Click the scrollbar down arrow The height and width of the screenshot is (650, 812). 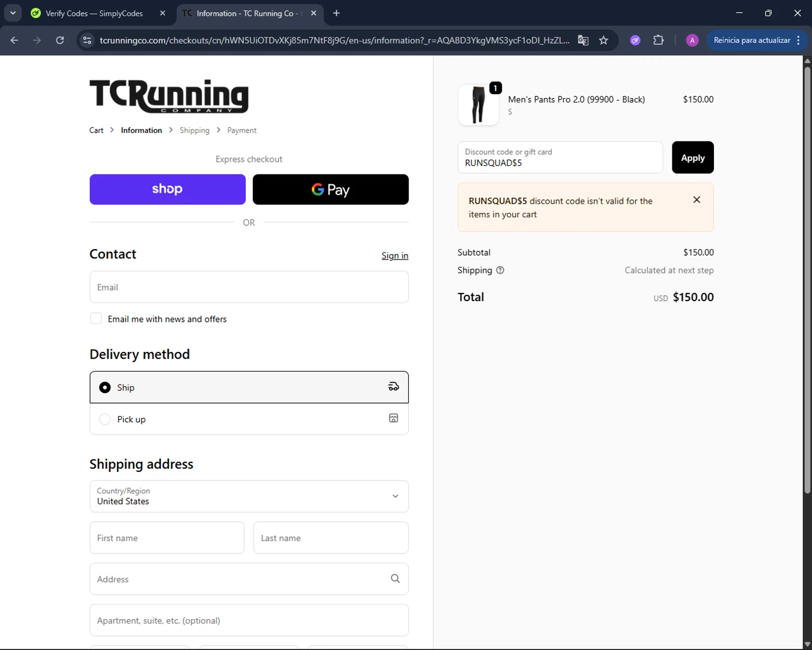(807, 645)
